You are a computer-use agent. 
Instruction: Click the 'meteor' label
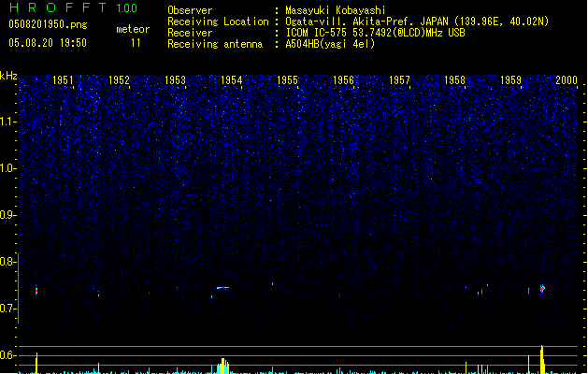(133, 29)
